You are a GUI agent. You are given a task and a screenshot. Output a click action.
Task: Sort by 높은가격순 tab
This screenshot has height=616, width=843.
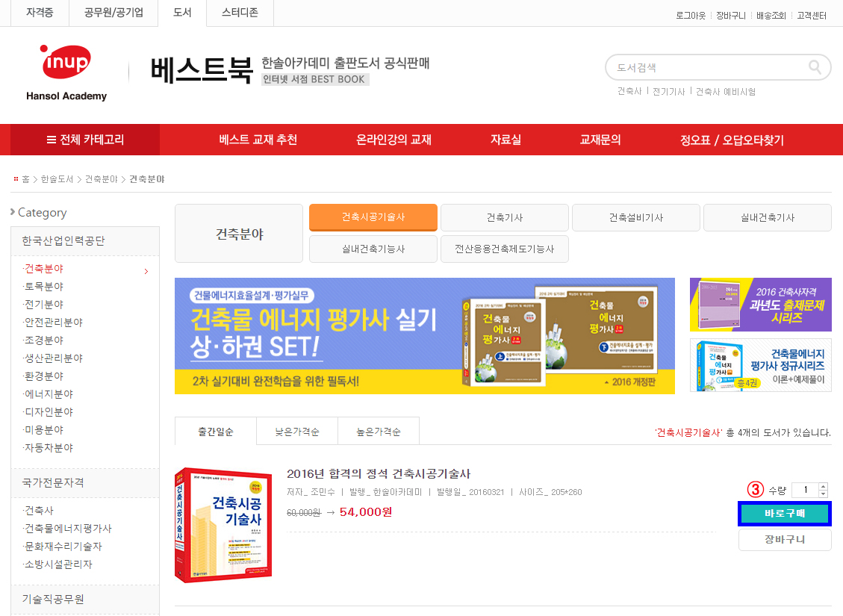tap(379, 431)
